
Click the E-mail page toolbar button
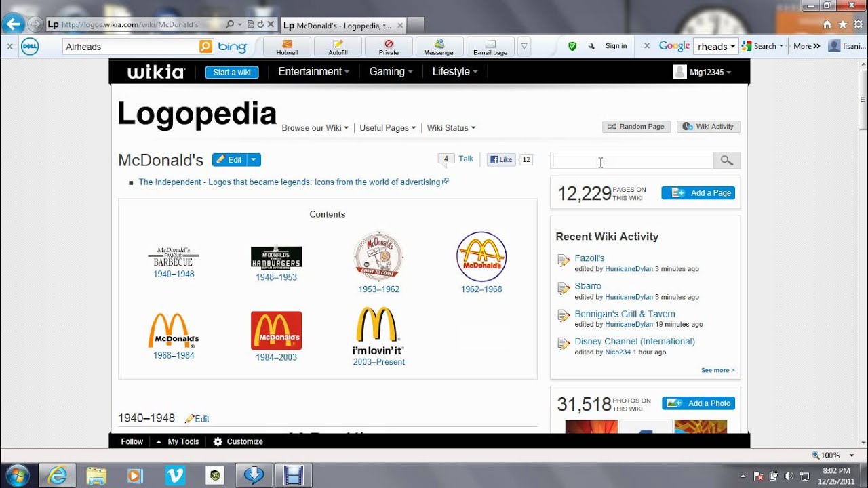coord(490,47)
